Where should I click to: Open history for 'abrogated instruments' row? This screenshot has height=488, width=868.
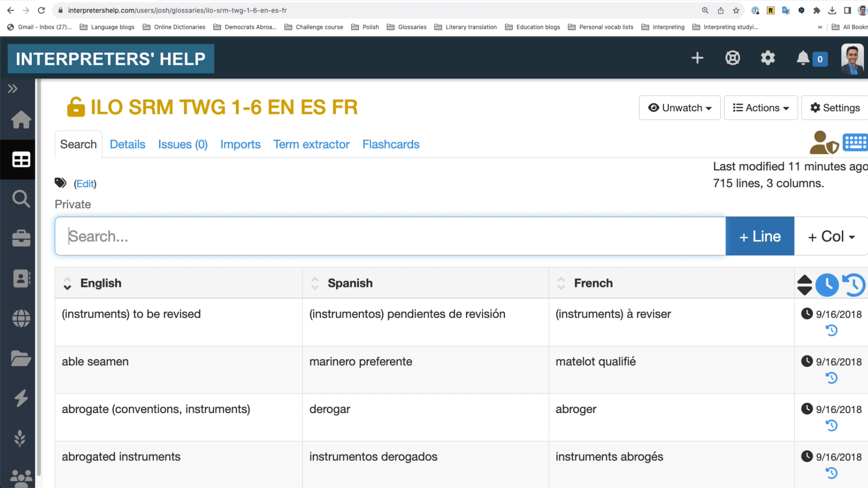[831, 473]
